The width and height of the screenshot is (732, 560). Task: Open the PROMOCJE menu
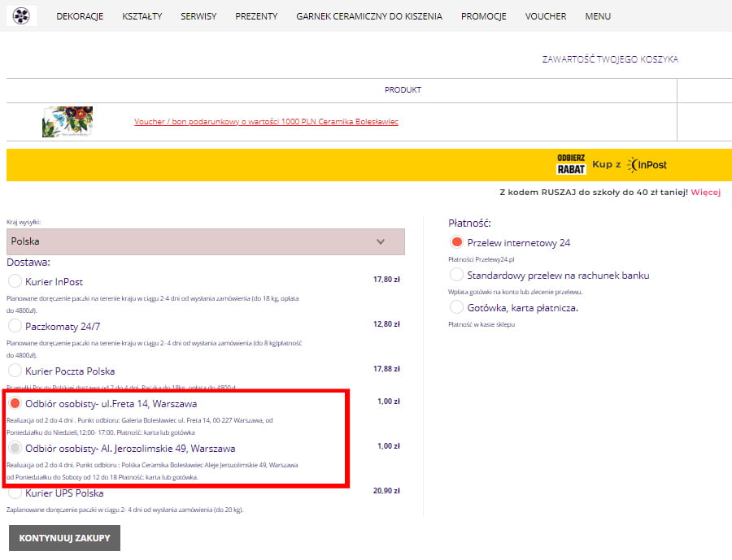(484, 16)
